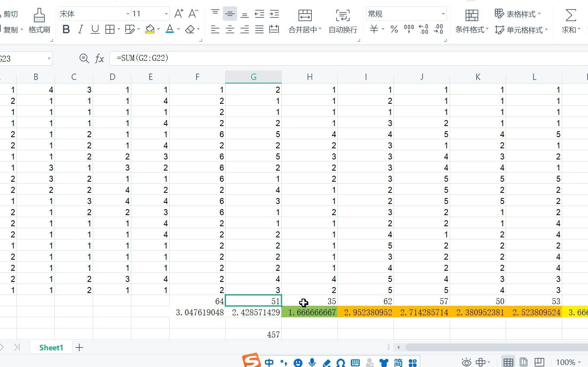Click the horizontal scrollbar left arrow
The height and width of the screenshot is (367, 588).
point(398,347)
